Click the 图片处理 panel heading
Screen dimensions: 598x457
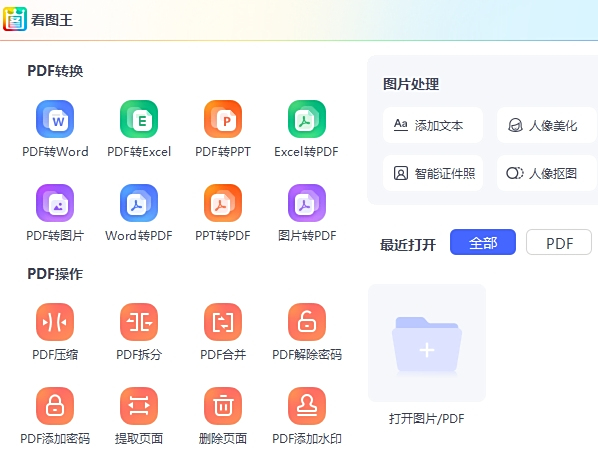click(411, 84)
